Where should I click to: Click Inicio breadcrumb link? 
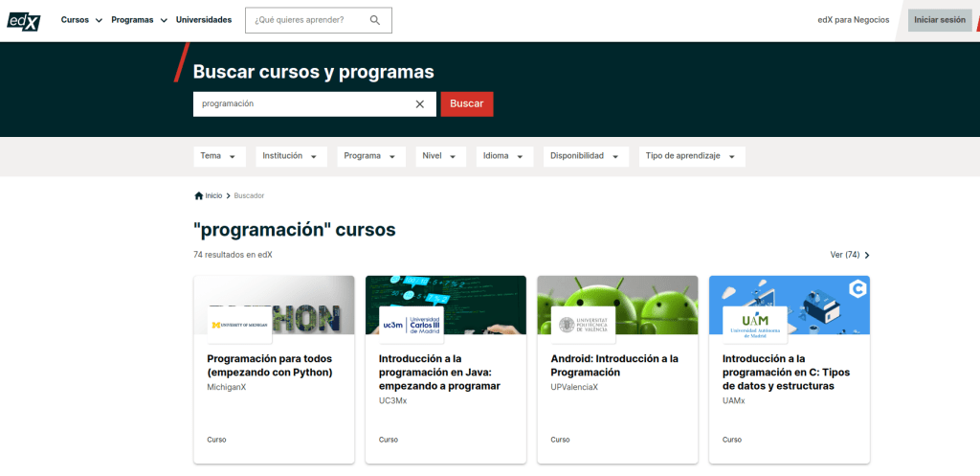[x=213, y=195]
